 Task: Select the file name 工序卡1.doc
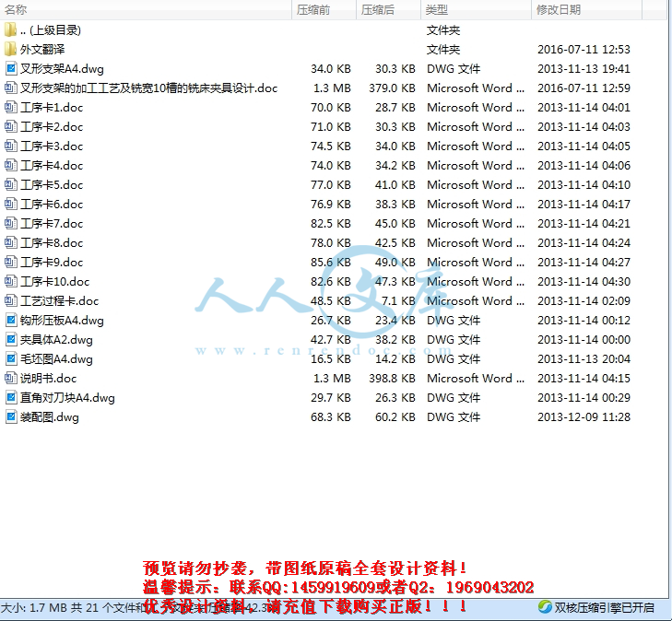(52, 107)
